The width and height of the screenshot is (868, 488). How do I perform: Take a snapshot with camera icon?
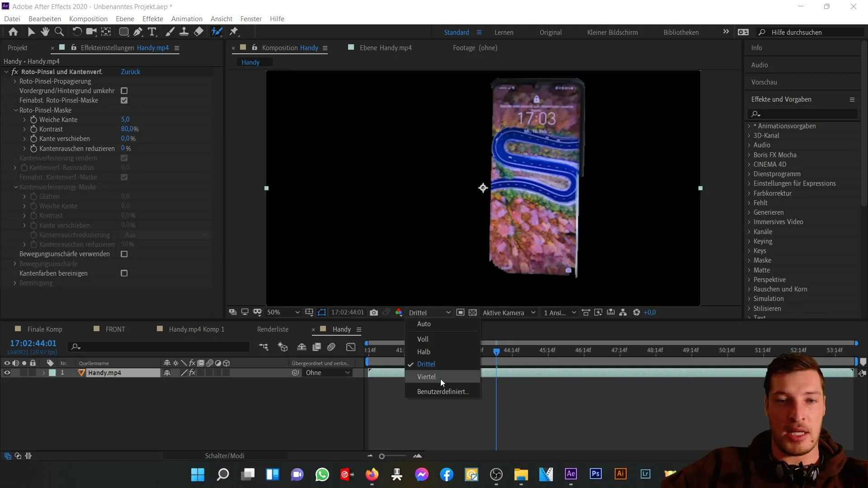(374, 312)
